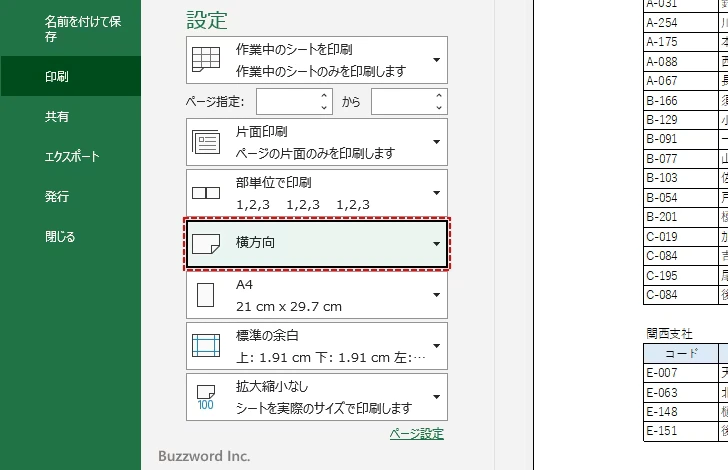Click the 設定 heading

click(x=207, y=20)
